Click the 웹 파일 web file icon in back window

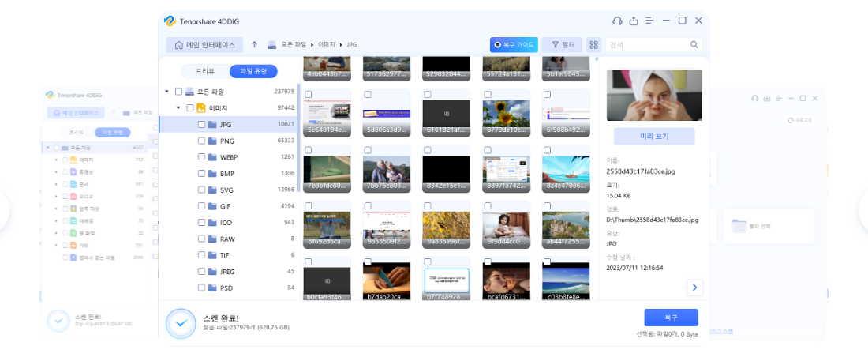pos(73,233)
